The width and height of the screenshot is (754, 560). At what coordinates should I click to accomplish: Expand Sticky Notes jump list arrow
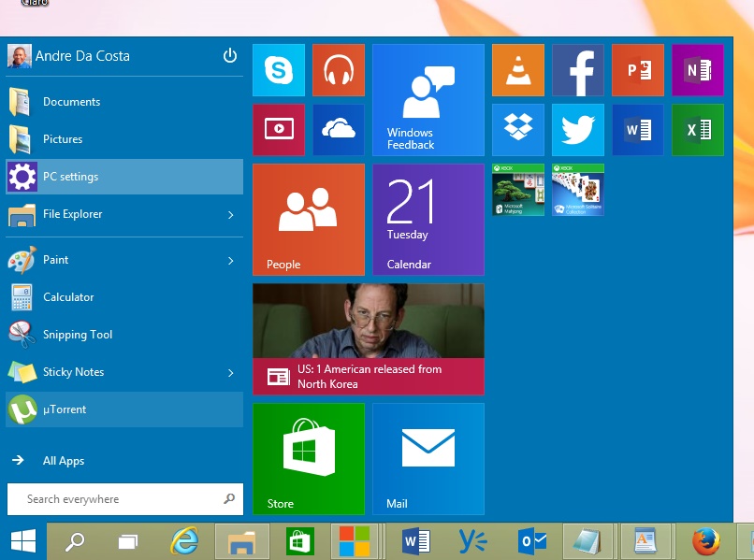(231, 372)
